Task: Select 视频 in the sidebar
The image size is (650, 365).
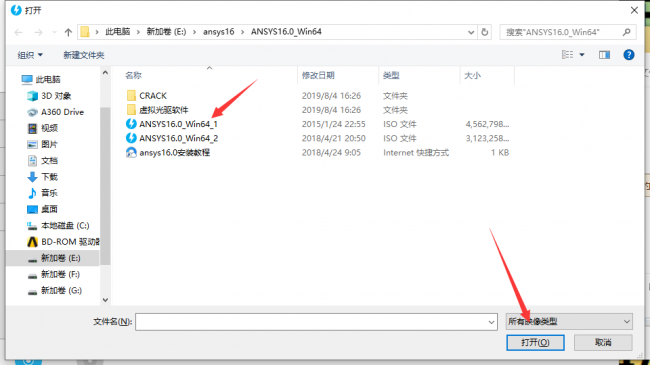Action: tap(42, 128)
